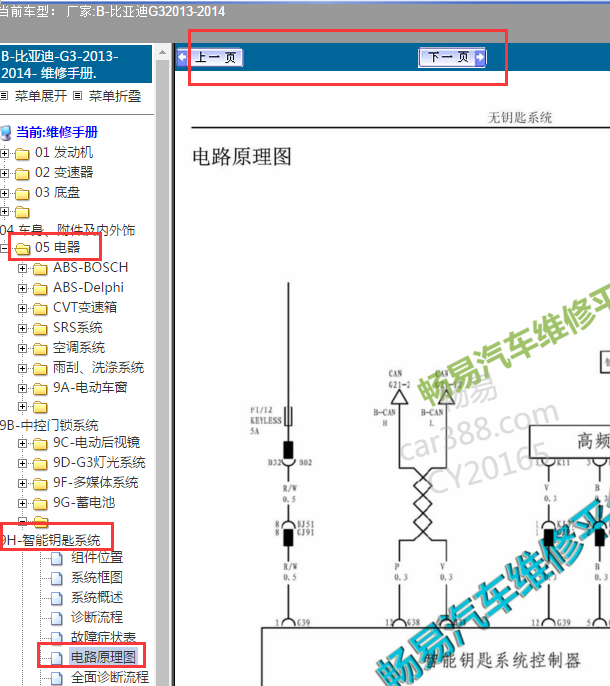Click the page icon beside 系统框图

coord(56,578)
